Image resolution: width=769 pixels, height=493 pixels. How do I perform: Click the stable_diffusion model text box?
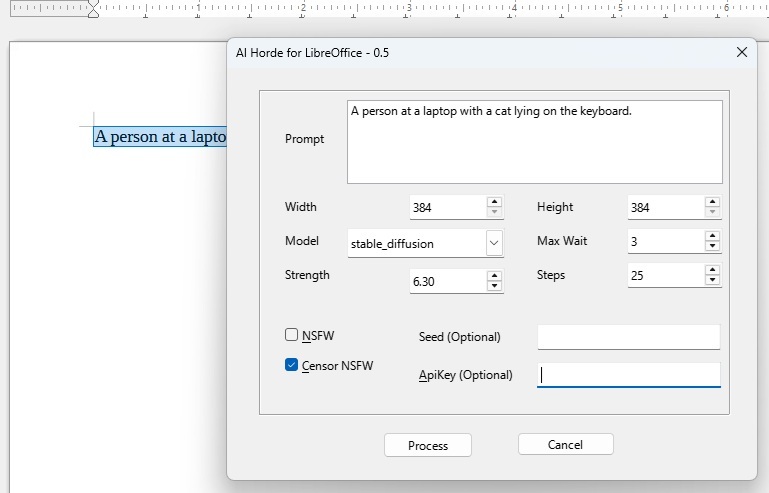417,243
